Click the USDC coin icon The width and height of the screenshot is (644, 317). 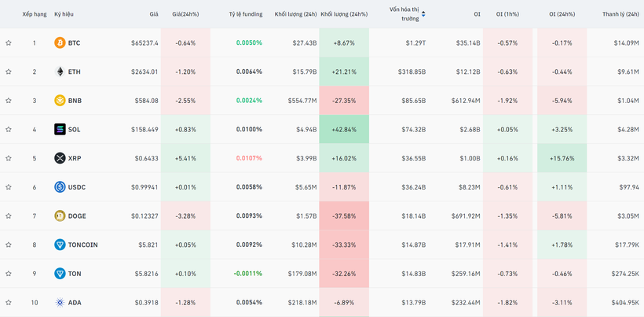pos(60,187)
